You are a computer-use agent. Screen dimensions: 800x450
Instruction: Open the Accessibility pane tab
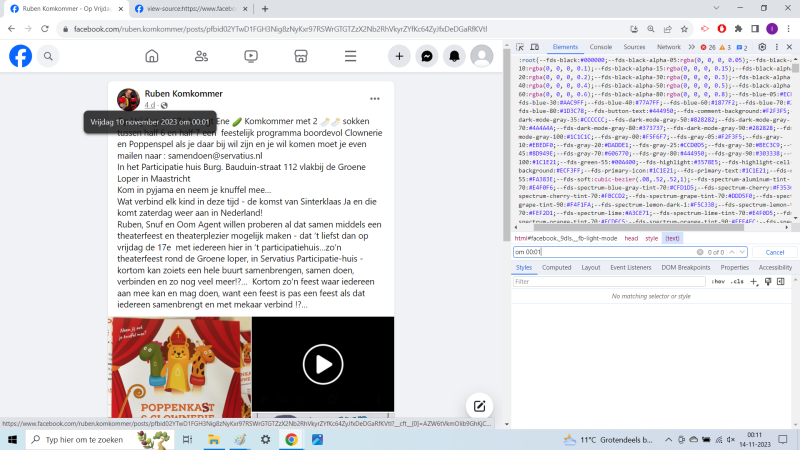(775, 267)
